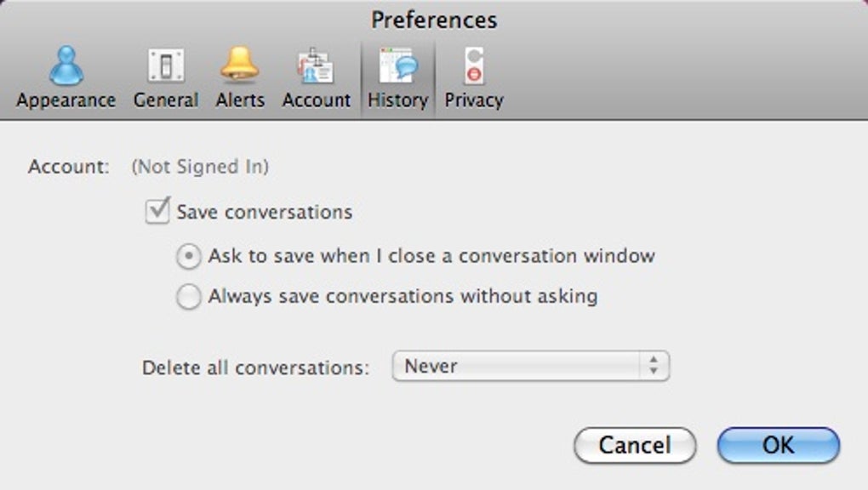Click the Account preferences icon

[x=316, y=66]
